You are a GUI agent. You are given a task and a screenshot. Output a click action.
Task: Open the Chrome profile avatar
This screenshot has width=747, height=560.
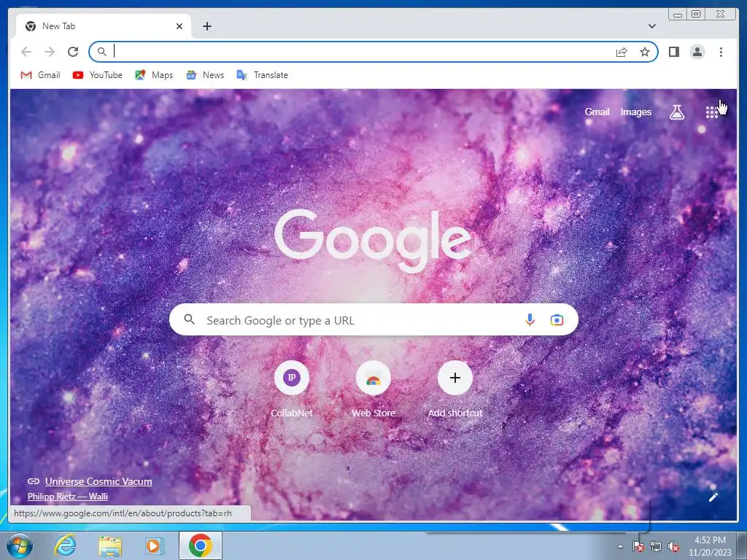pyautogui.click(x=697, y=52)
